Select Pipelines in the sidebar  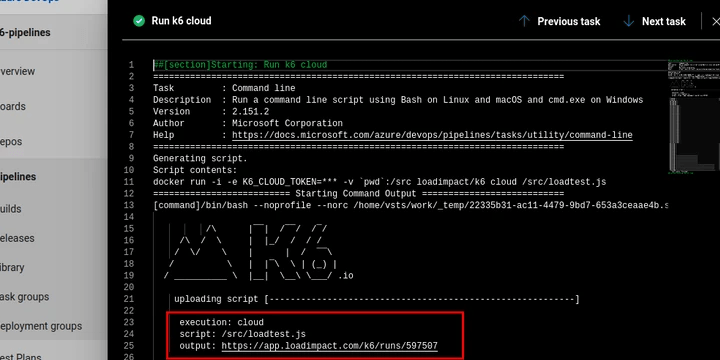[x=18, y=177]
